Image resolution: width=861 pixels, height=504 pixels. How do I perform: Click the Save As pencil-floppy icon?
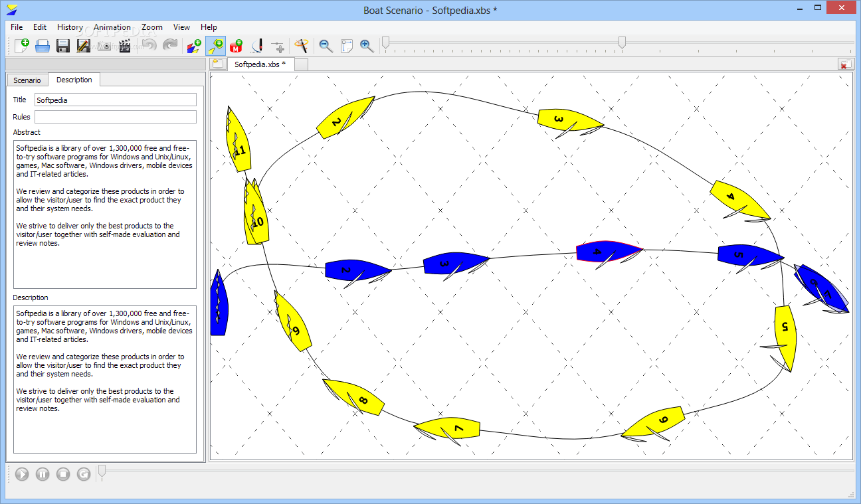point(84,46)
